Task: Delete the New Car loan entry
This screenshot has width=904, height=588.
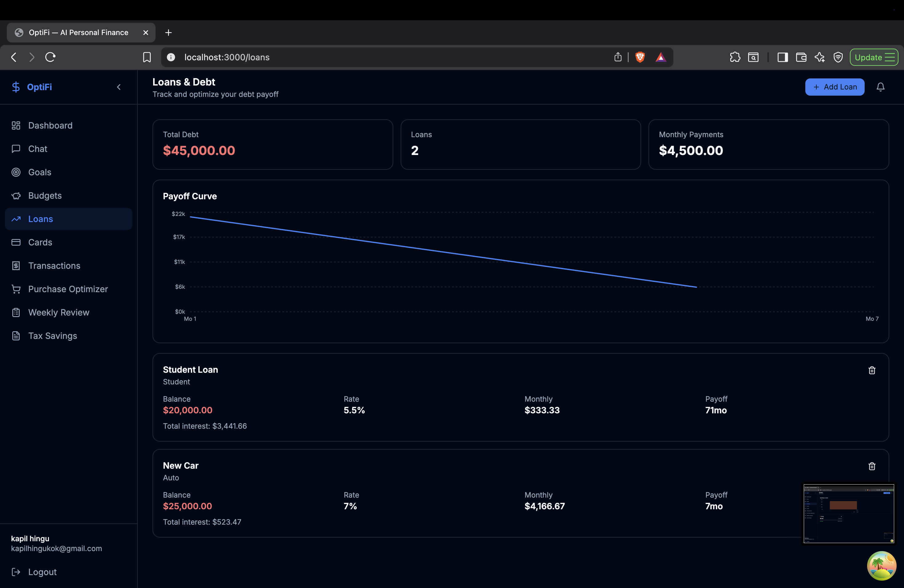Action: [872, 466]
